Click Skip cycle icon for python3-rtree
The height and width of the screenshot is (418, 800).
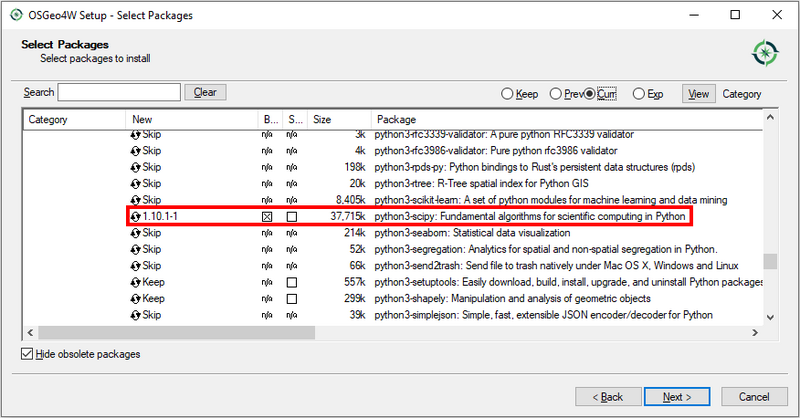[x=136, y=184]
